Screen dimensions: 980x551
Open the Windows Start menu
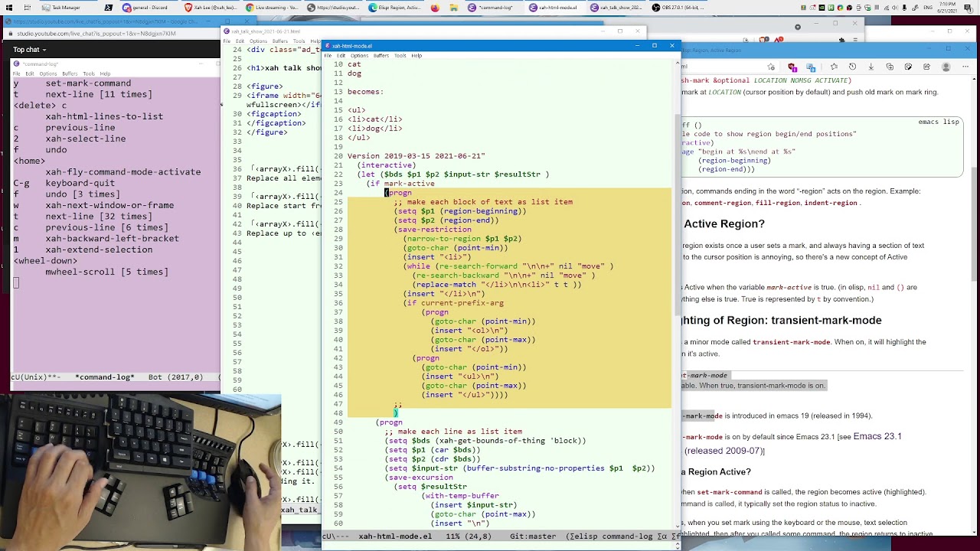click(x=9, y=8)
